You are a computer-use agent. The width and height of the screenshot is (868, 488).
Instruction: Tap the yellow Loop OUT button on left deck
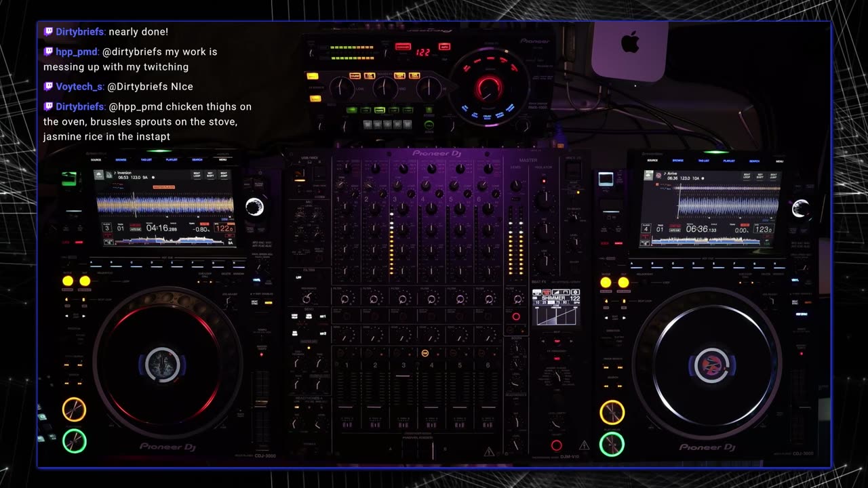click(x=85, y=281)
